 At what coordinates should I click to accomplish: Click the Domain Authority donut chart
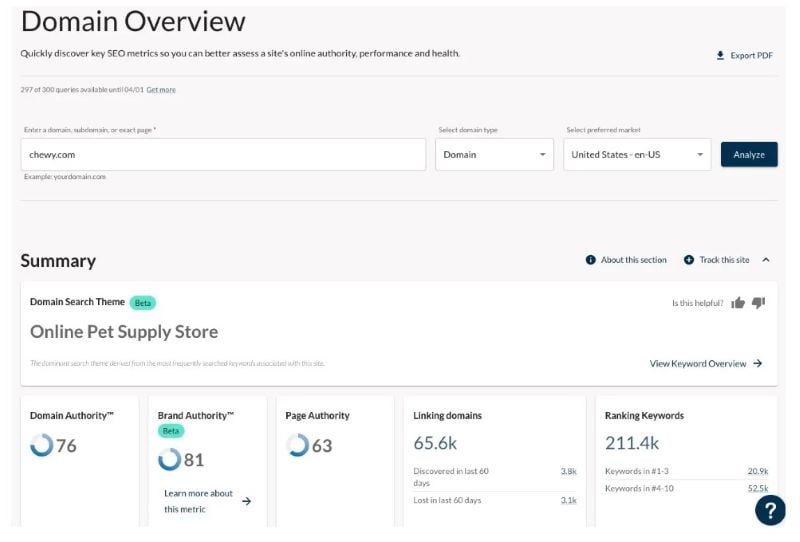point(42,445)
